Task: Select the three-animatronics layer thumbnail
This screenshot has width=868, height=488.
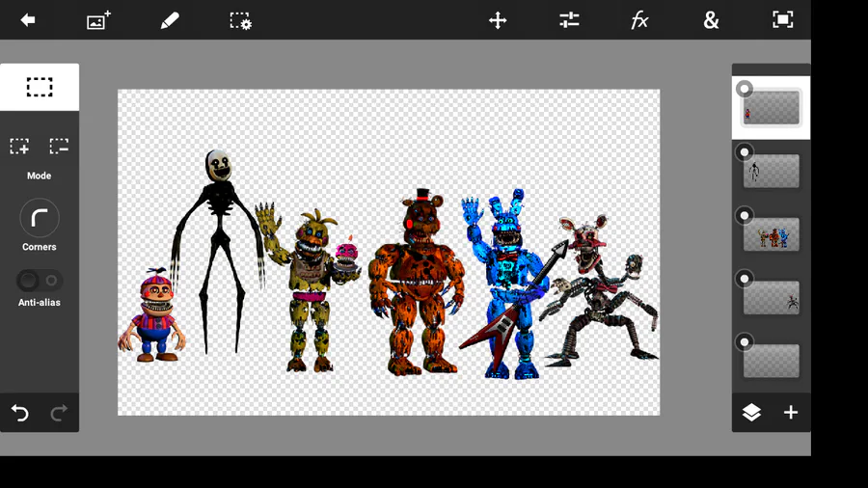Action: click(x=772, y=234)
